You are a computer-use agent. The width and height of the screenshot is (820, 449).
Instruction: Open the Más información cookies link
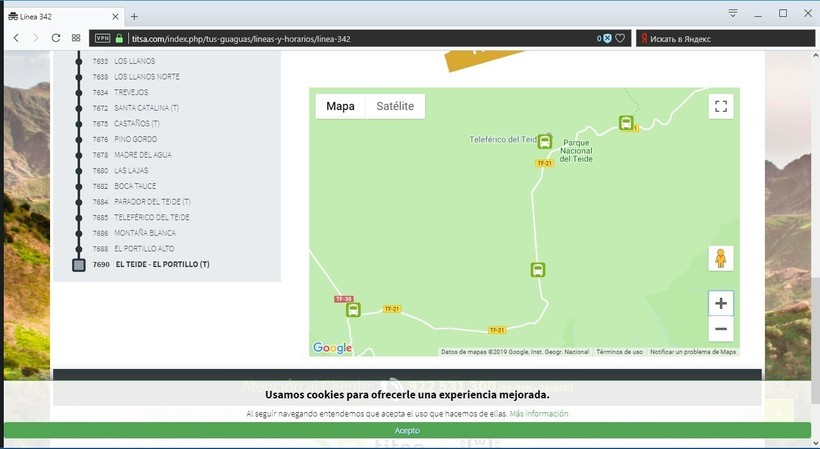[x=539, y=413]
